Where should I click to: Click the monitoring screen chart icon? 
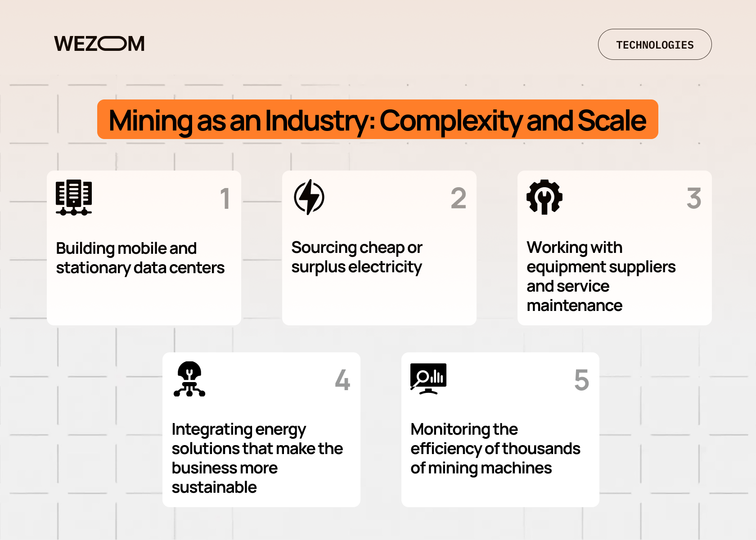point(428,378)
